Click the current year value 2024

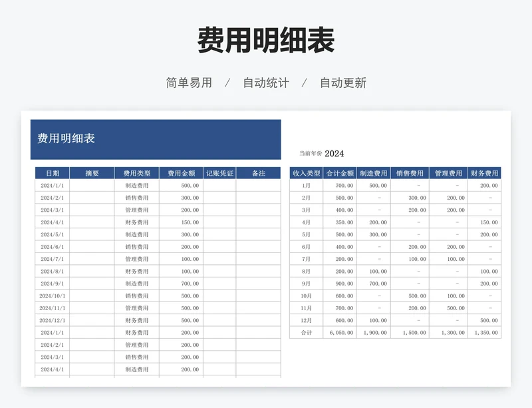[334, 154]
